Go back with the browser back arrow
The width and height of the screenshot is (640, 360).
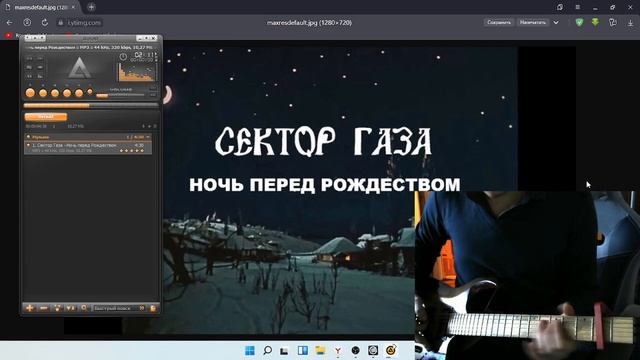click(x=9, y=22)
